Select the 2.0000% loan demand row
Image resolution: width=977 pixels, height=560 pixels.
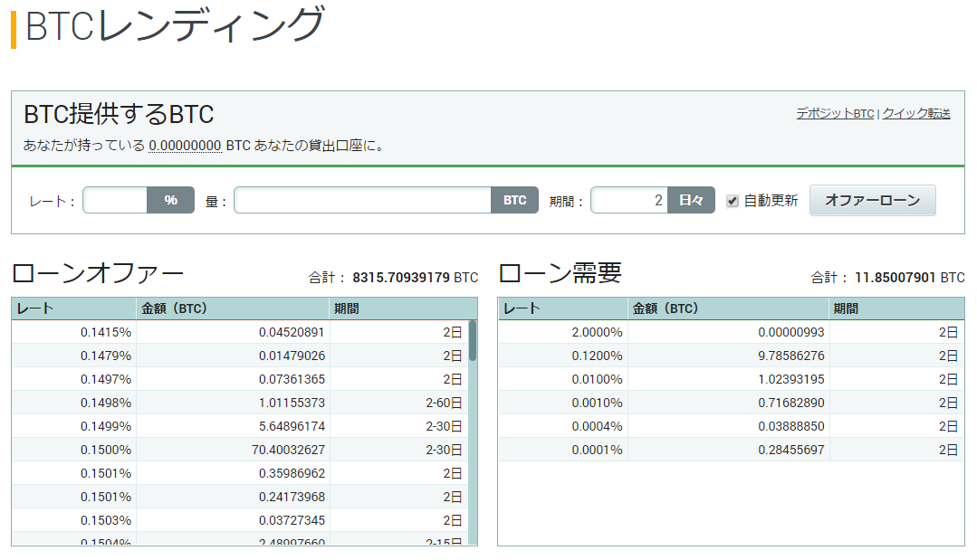click(730, 332)
